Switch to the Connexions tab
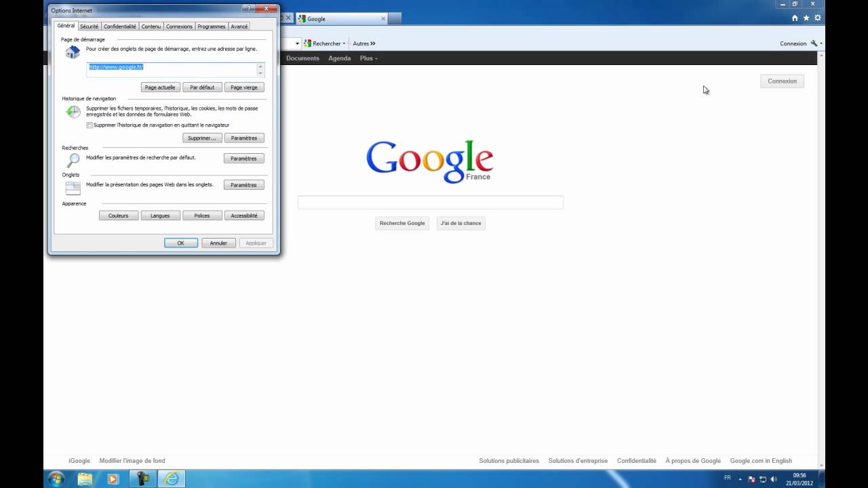The image size is (868, 488). (179, 26)
